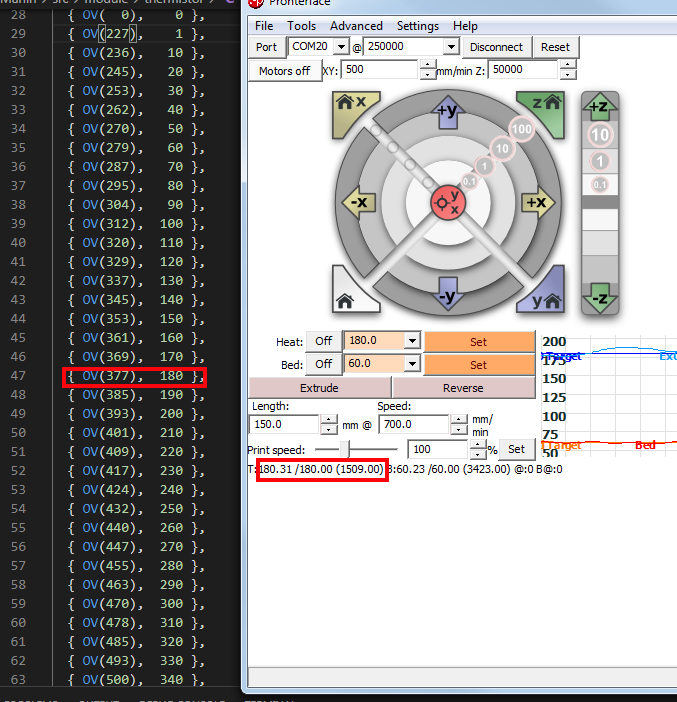
Task: Increase XY feedrate with up spinner
Action: click(428, 65)
